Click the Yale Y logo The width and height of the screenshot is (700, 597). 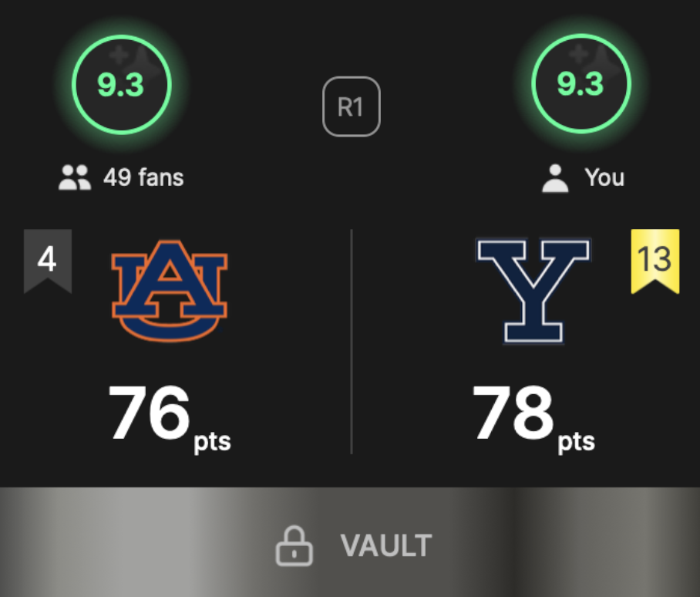533,291
